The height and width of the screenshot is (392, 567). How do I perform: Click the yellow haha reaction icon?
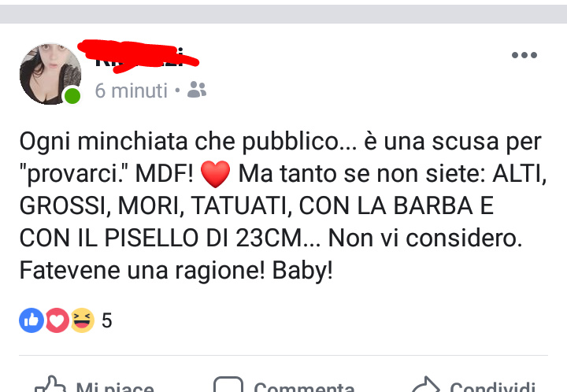coord(82,320)
